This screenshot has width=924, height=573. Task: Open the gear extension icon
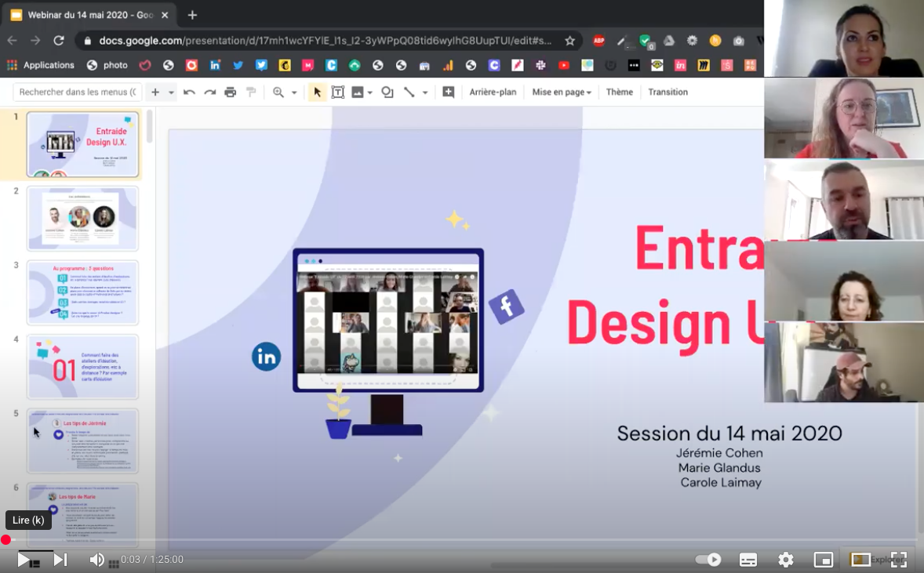[x=692, y=41]
